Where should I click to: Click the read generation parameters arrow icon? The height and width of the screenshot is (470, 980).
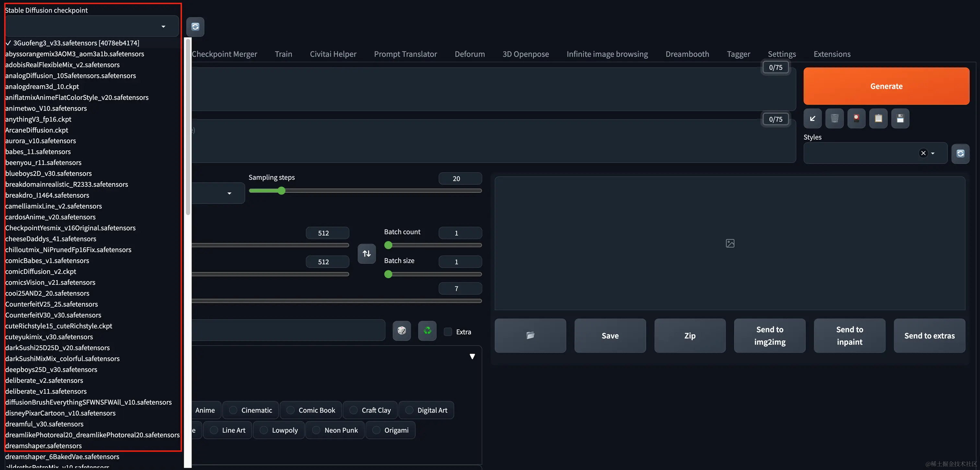coord(812,118)
